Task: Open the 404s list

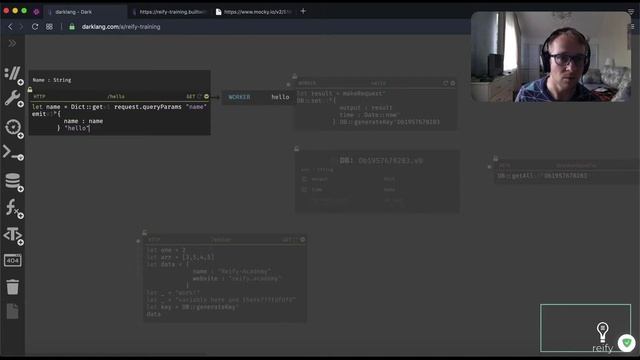Action: pyautogui.click(x=12, y=260)
